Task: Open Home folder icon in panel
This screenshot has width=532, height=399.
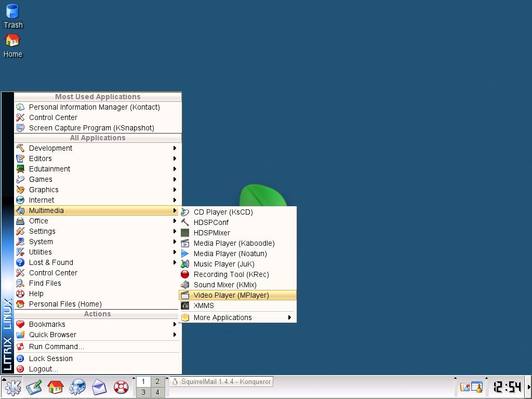Action: click(x=55, y=387)
